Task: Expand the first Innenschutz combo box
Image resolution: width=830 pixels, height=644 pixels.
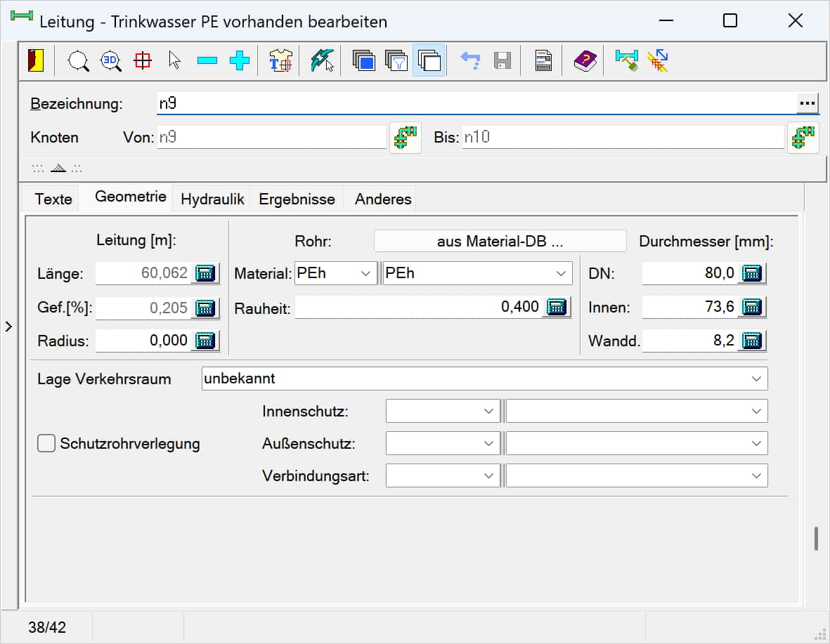Action: [x=489, y=411]
